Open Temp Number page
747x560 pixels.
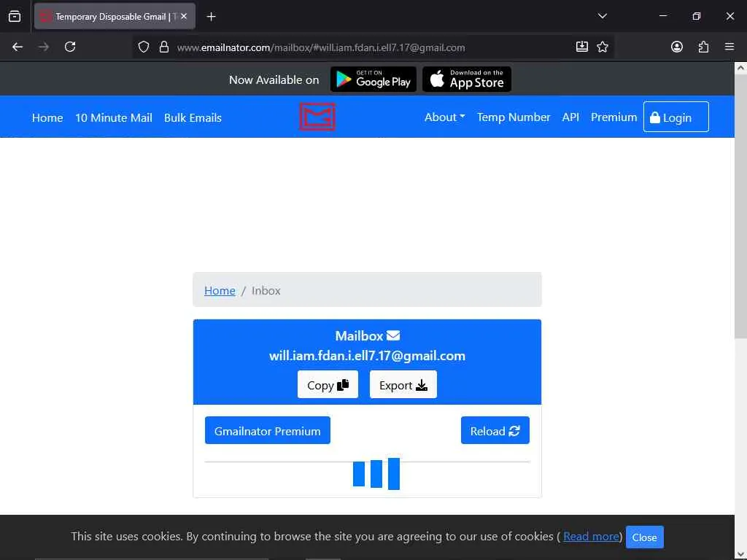point(514,117)
